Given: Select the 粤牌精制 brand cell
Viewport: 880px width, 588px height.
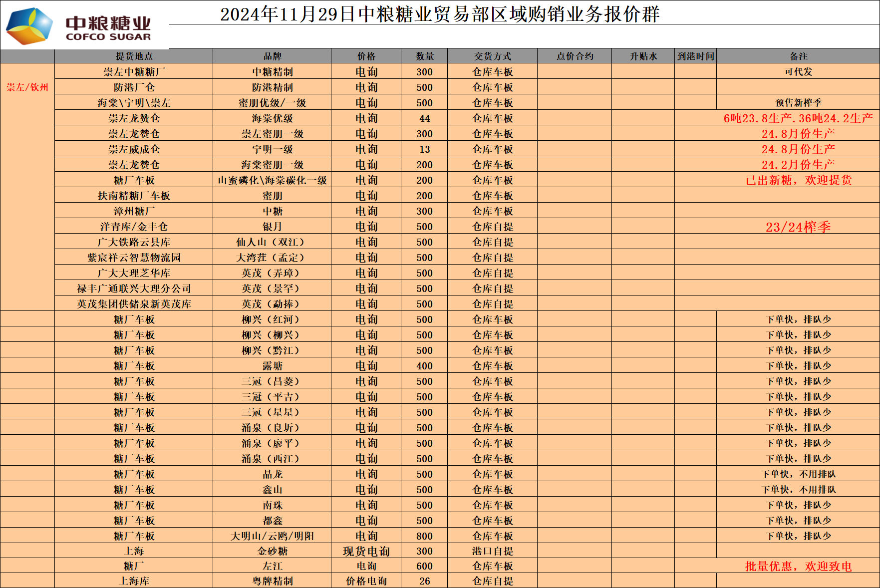Looking at the screenshot, I should [272, 581].
